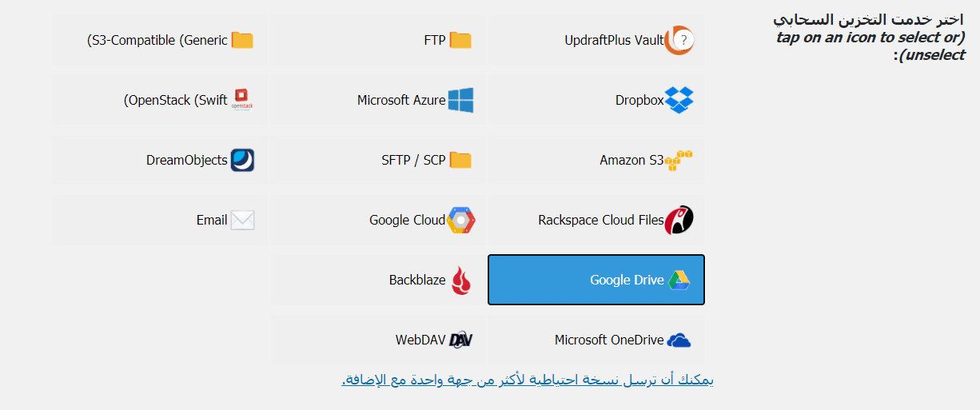980x410 pixels.
Task: Choose the Rackspace Cloud Files icon
Action: click(x=679, y=220)
